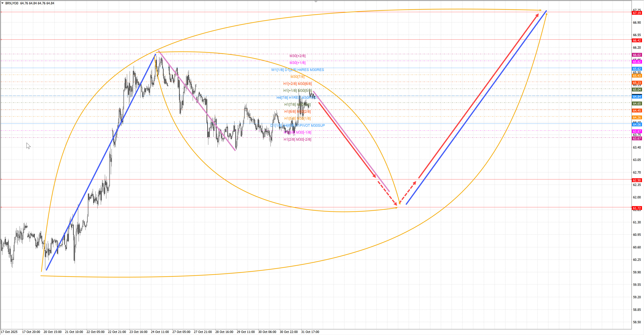Click the 17 Oct 2025 date label

[x=9, y=332]
